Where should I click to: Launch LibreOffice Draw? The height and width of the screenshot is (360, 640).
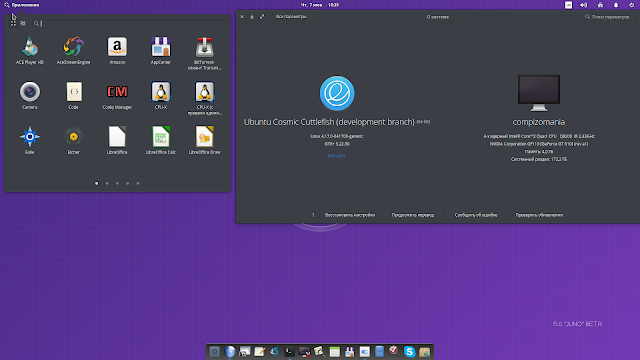pyautogui.click(x=204, y=140)
